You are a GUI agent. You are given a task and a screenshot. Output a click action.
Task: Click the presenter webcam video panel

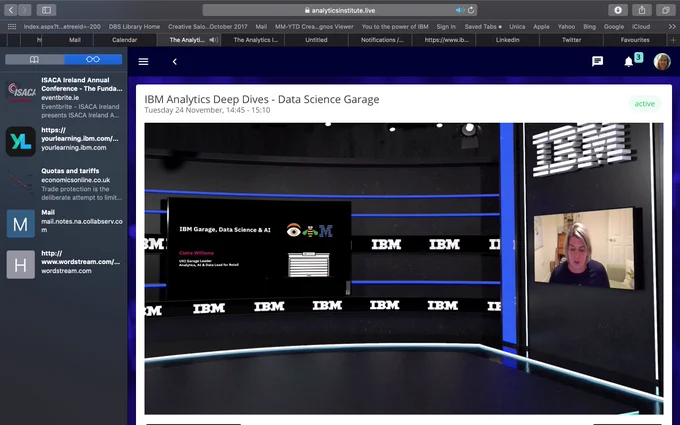point(584,248)
